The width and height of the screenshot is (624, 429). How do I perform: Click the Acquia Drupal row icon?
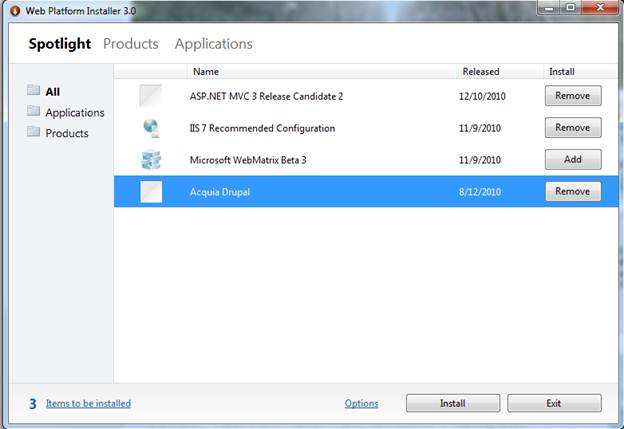pyautogui.click(x=151, y=192)
